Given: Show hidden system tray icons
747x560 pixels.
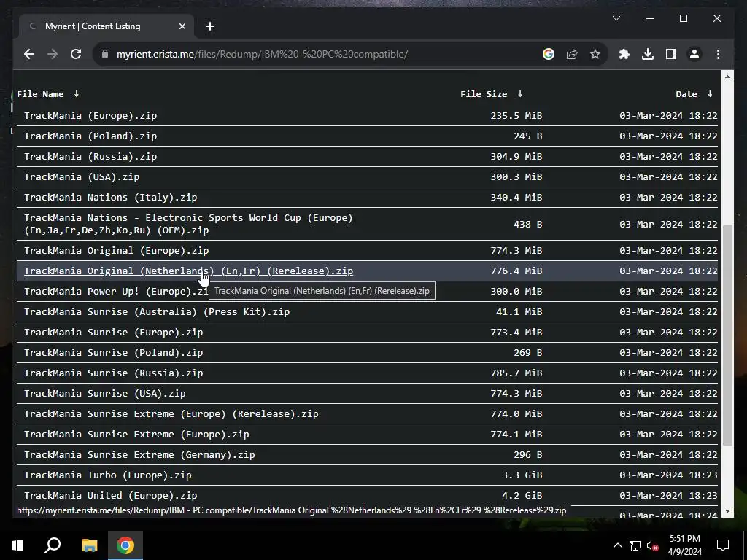Looking at the screenshot, I should pyautogui.click(x=617, y=545).
